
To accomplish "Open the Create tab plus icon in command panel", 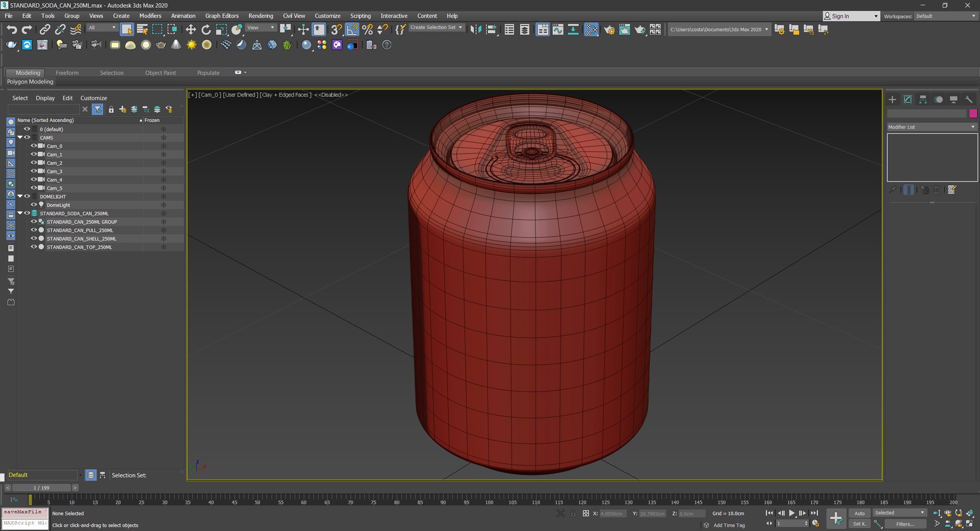I will pos(892,99).
